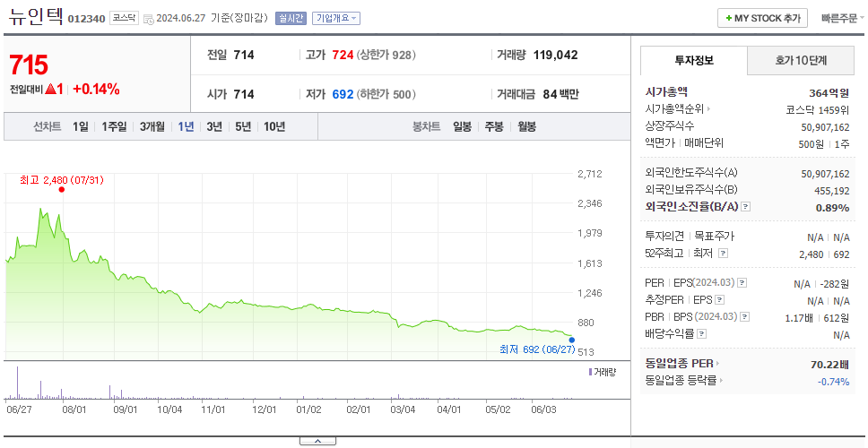Click the 시가총액 value 364억원
This screenshot has width=868, height=448.
coord(829,93)
